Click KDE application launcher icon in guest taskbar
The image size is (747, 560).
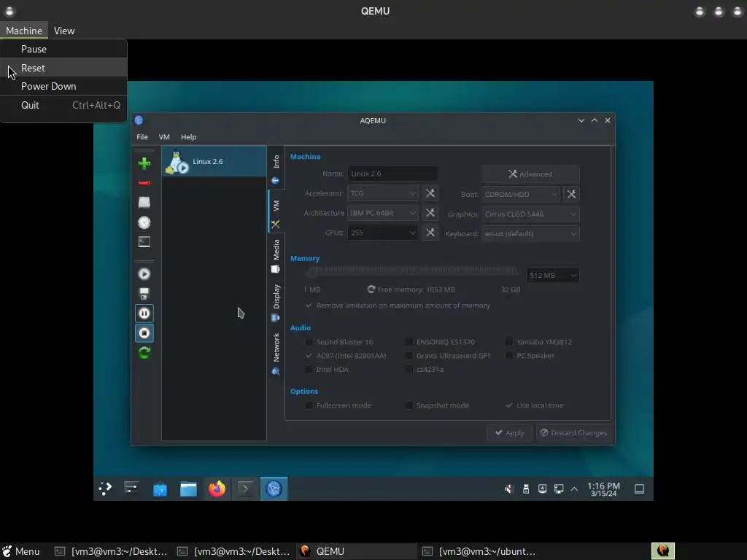(105, 489)
